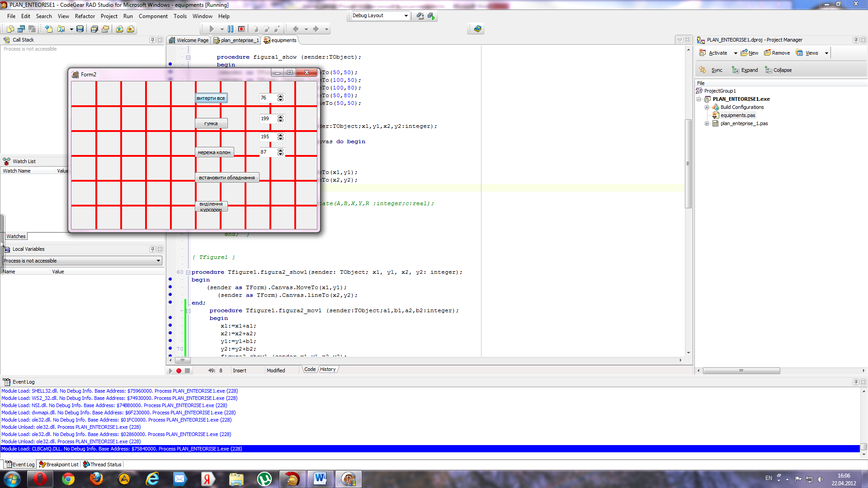Open the File menu
The image size is (868, 488).
pos(11,16)
